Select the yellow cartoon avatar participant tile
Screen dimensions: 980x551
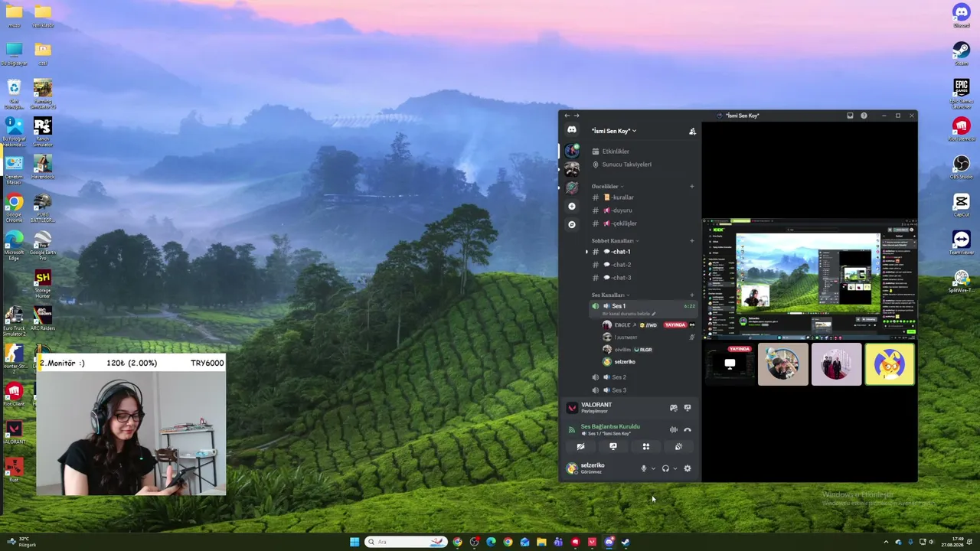tap(890, 364)
